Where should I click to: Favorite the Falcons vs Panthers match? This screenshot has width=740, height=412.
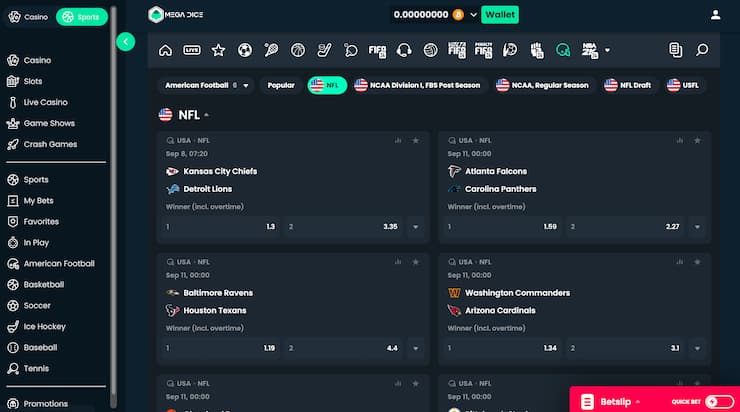click(x=697, y=141)
